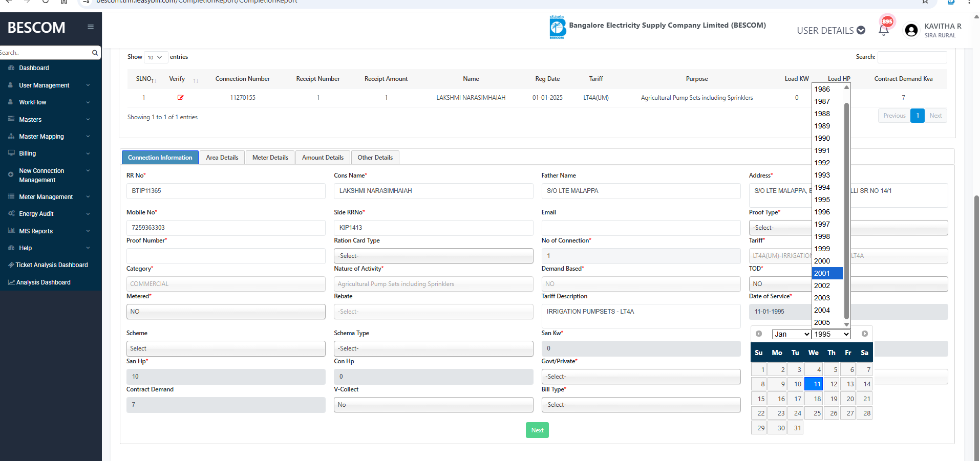
Task: Switch to the Meter Details tab
Action: tap(270, 158)
